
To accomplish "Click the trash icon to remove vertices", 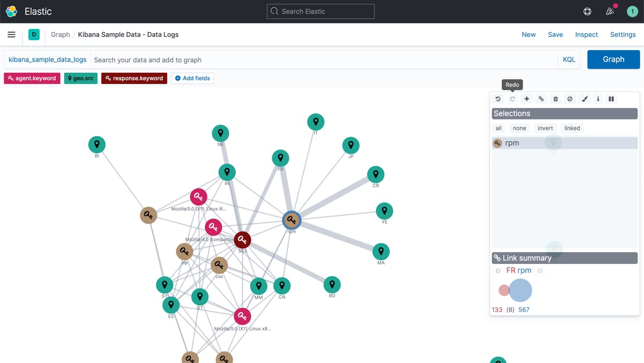I will (556, 99).
